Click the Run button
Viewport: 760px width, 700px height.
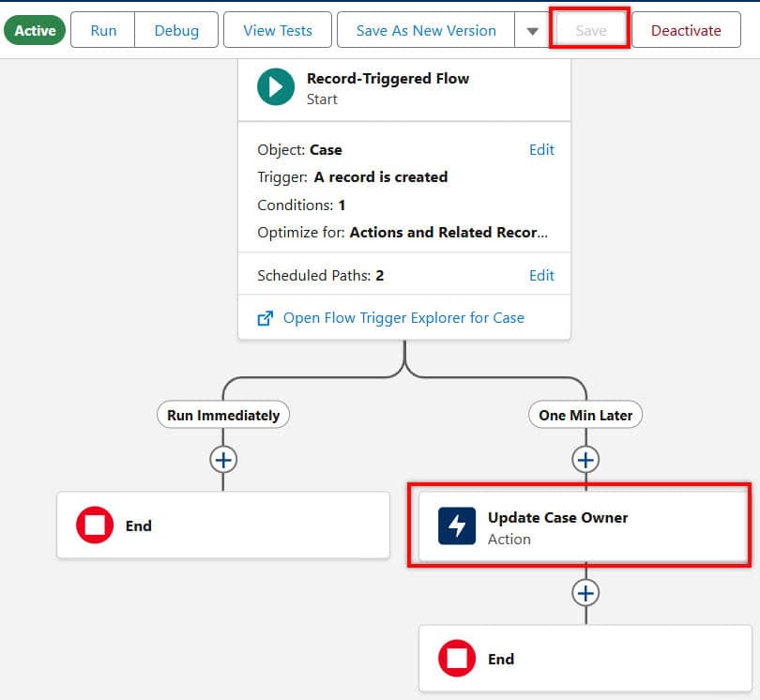(x=103, y=30)
